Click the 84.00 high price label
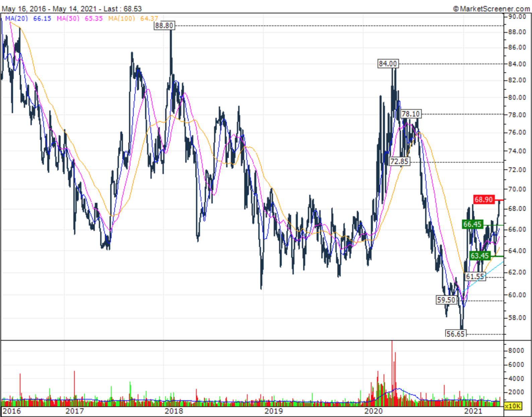The height and width of the screenshot is (417, 532). (x=388, y=64)
